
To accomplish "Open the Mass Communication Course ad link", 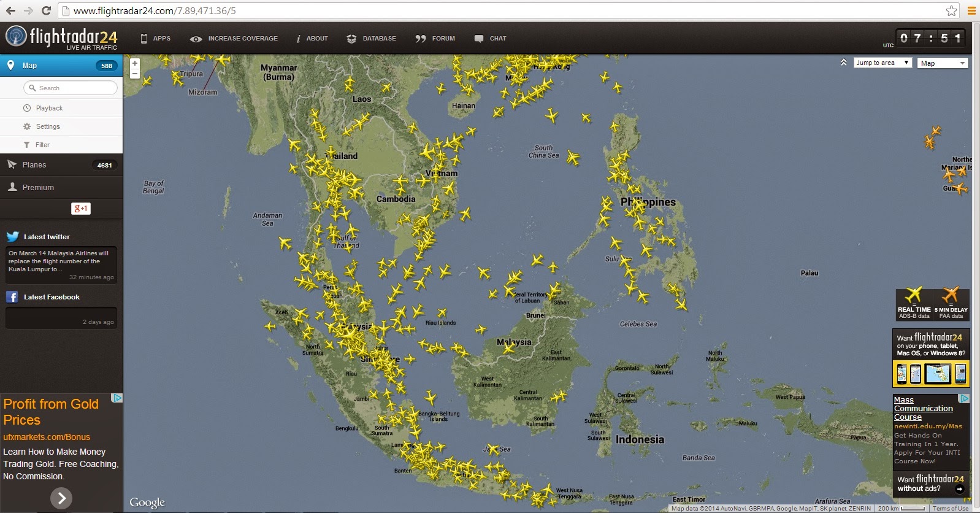I will 924,409.
